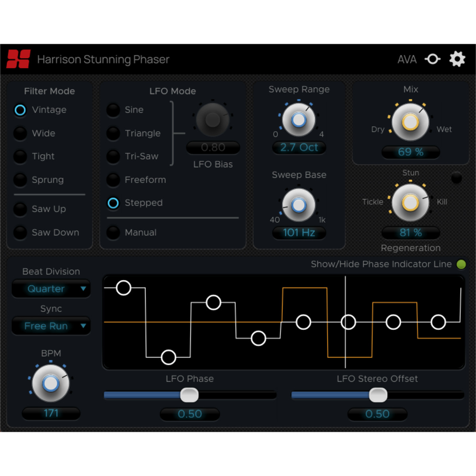Select Tri-Saw LFO mode
This screenshot has height=476, width=476.
coord(113,156)
